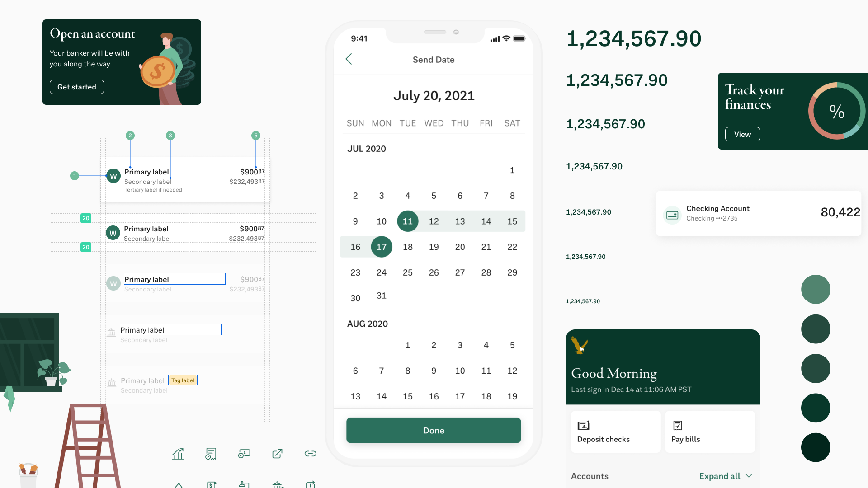The image size is (868, 488).
Task: Click the verified payment card icon
Action: tap(244, 454)
